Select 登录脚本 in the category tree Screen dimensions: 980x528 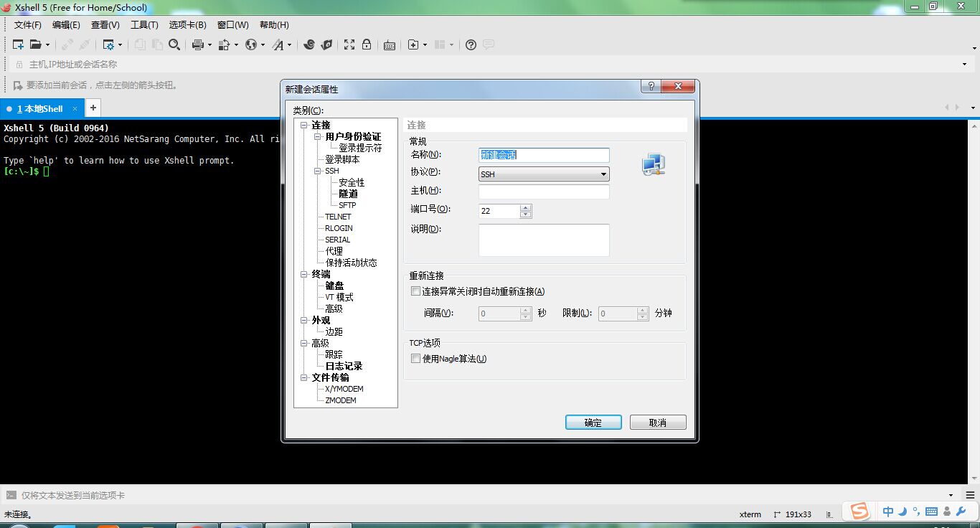(342, 159)
